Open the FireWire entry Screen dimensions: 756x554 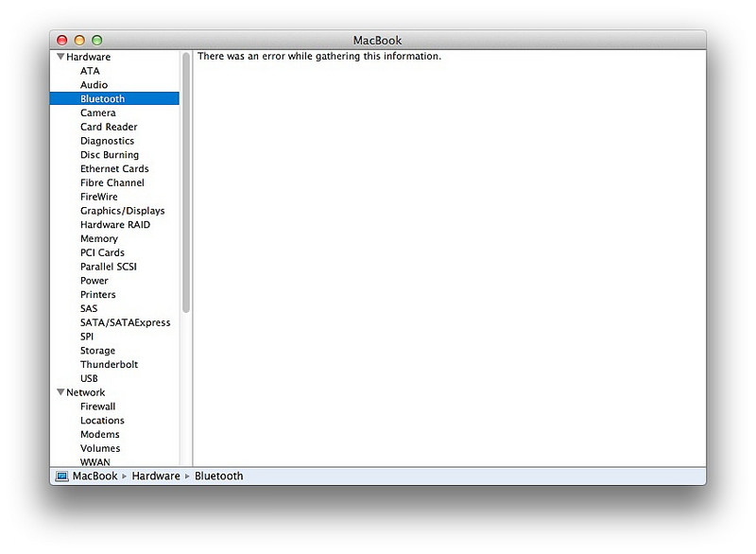tap(99, 197)
